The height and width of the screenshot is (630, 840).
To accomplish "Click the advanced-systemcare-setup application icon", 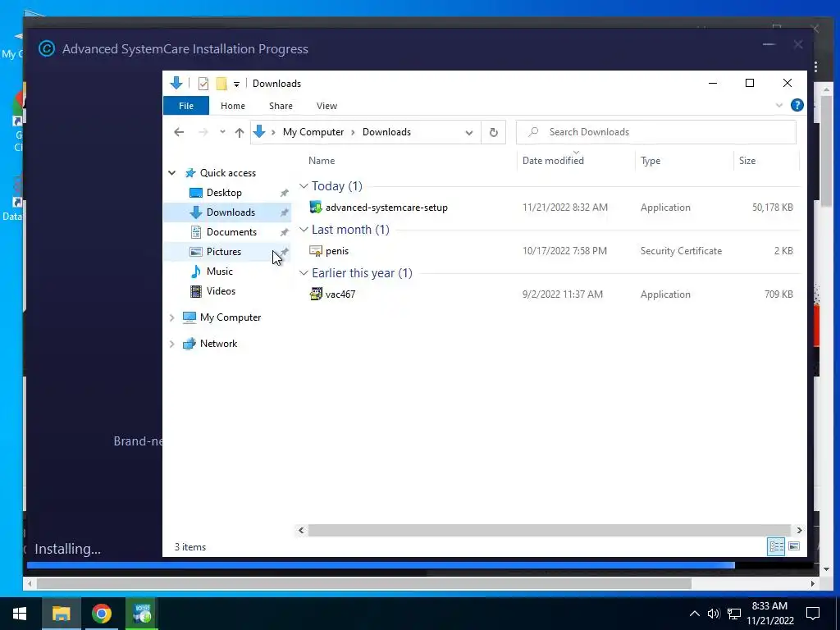I will click(316, 208).
